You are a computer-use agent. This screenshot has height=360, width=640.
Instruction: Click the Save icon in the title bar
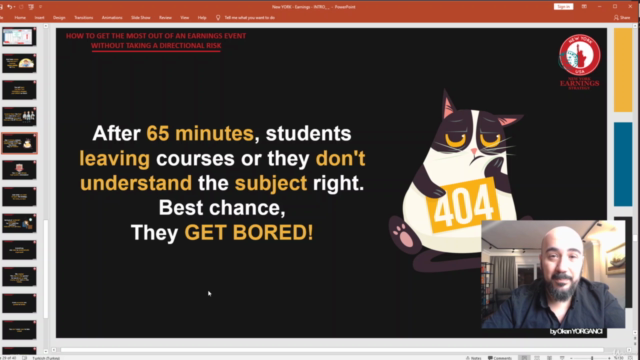click(x=1, y=7)
